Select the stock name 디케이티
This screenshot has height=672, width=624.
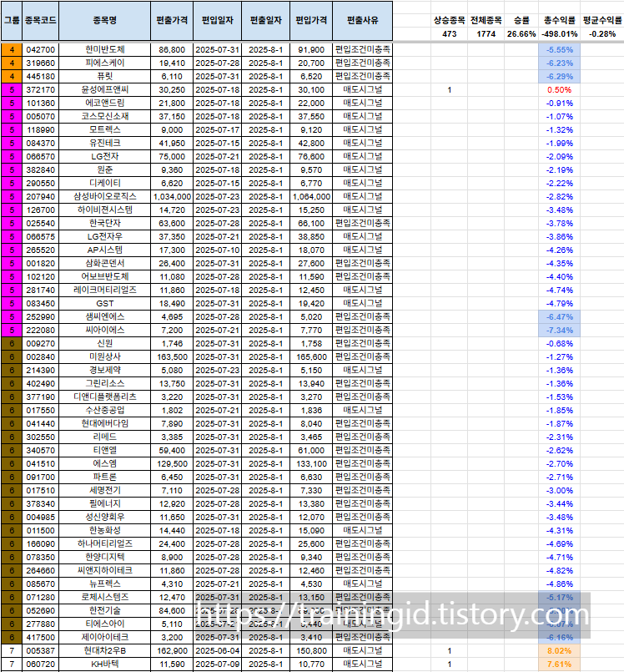(104, 183)
